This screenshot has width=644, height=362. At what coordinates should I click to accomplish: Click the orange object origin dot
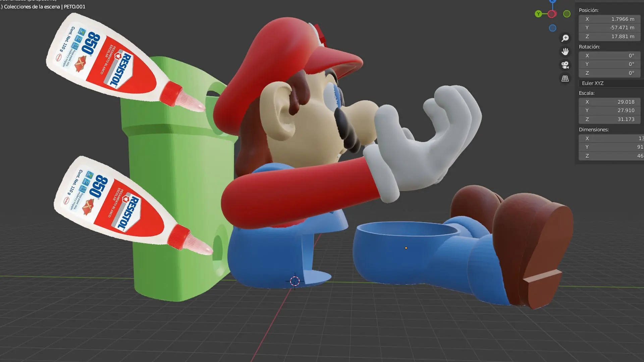(x=406, y=248)
